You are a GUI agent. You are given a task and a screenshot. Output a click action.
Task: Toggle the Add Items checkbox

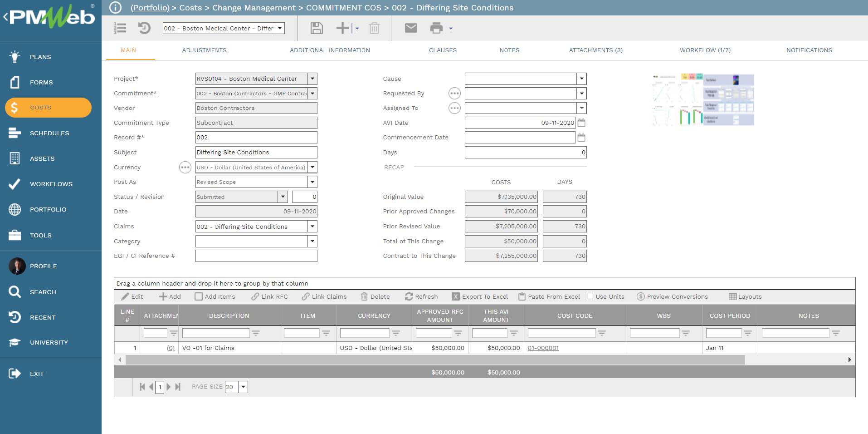(x=199, y=296)
